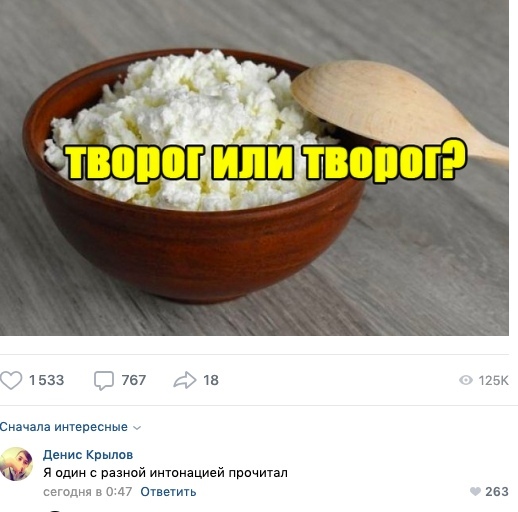Image resolution: width=518 pixels, height=512 pixels.
Task: Open the comment timestamp сегодня в 0:47
Action: (x=88, y=492)
